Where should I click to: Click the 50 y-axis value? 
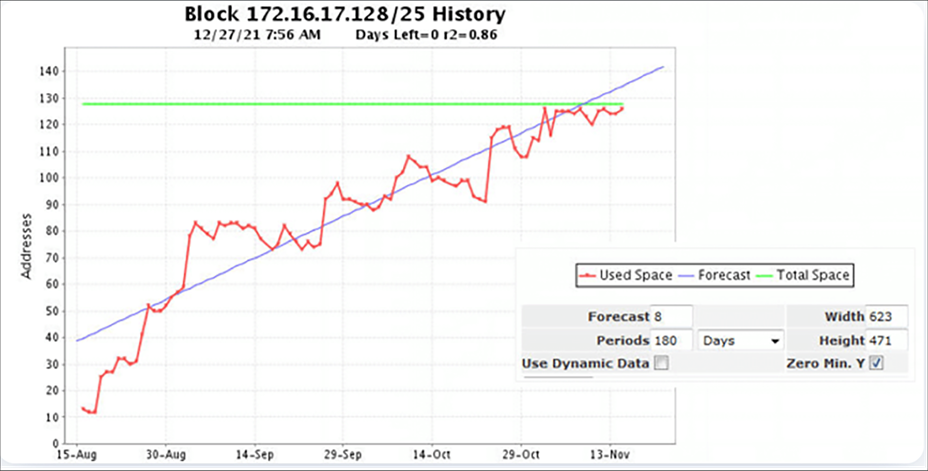tap(51, 311)
